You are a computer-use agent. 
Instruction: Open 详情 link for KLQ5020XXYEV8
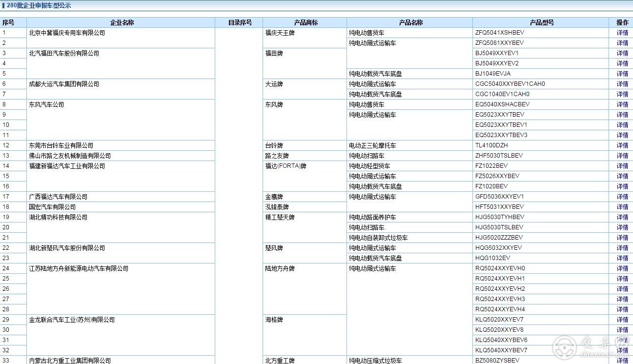622,330
